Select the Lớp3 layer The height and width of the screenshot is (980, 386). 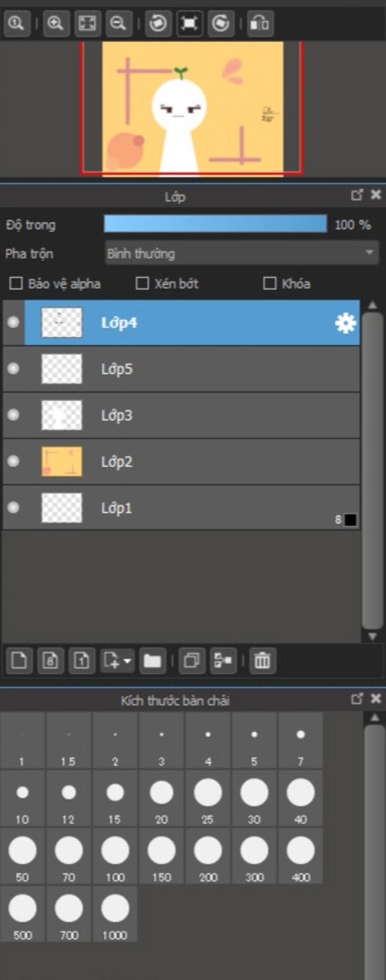coord(190,415)
